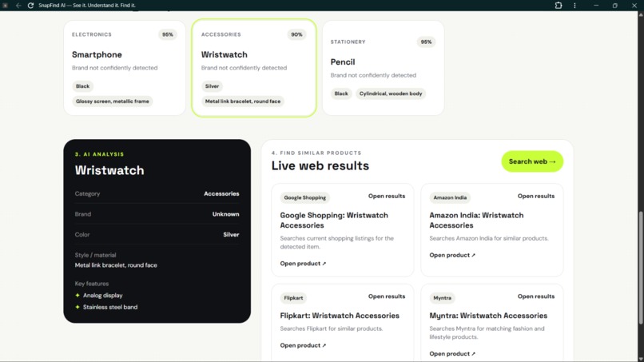Open product link in Amazon India card

click(452, 255)
